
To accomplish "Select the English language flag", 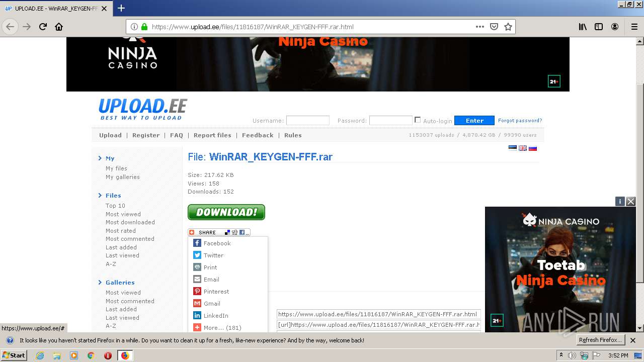I will (x=523, y=148).
